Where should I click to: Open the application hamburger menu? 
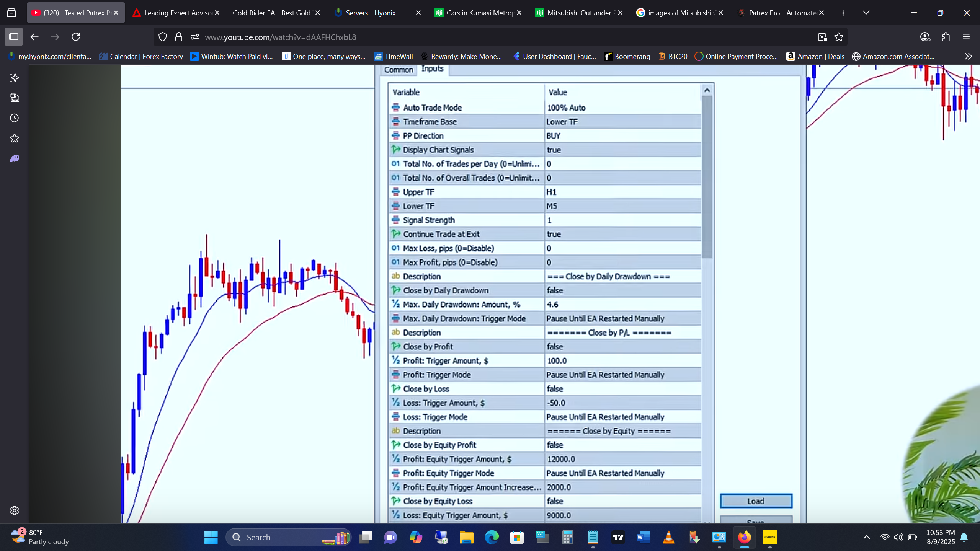(966, 37)
